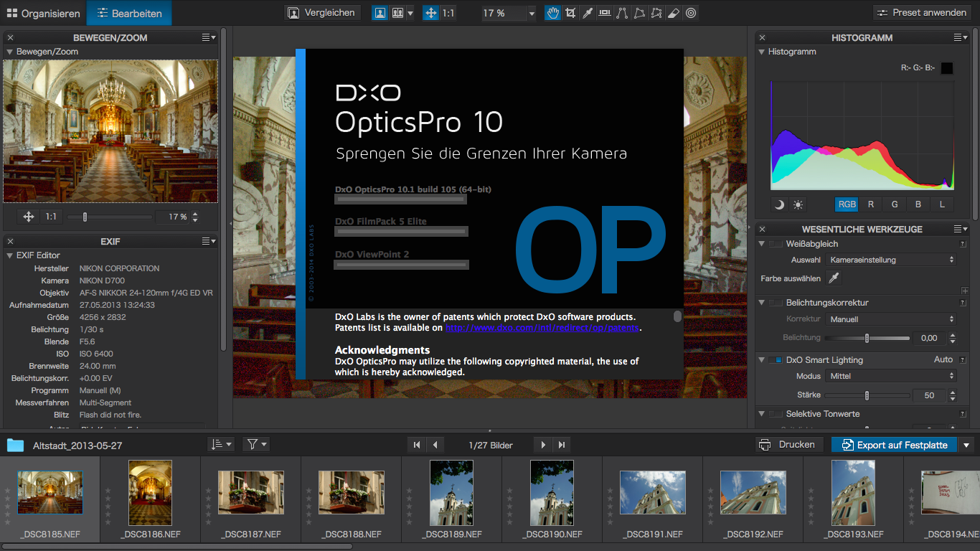Go to next image arrow
The height and width of the screenshot is (551, 980).
click(x=543, y=445)
